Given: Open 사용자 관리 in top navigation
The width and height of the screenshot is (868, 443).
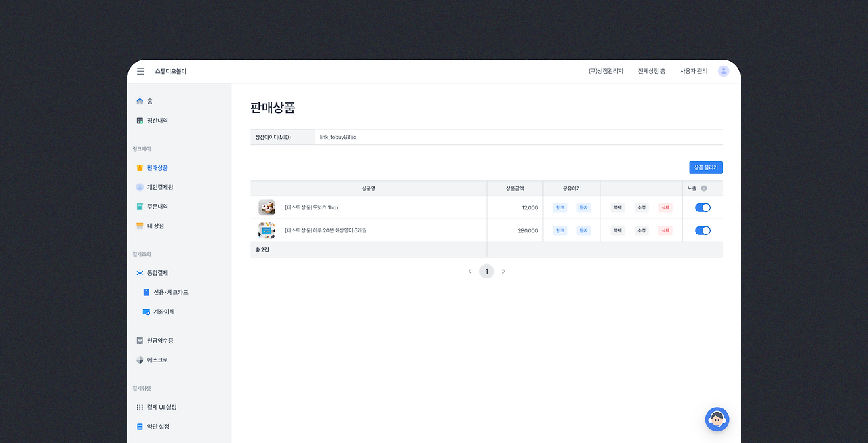Looking at the screenshot, I should 694,71.
